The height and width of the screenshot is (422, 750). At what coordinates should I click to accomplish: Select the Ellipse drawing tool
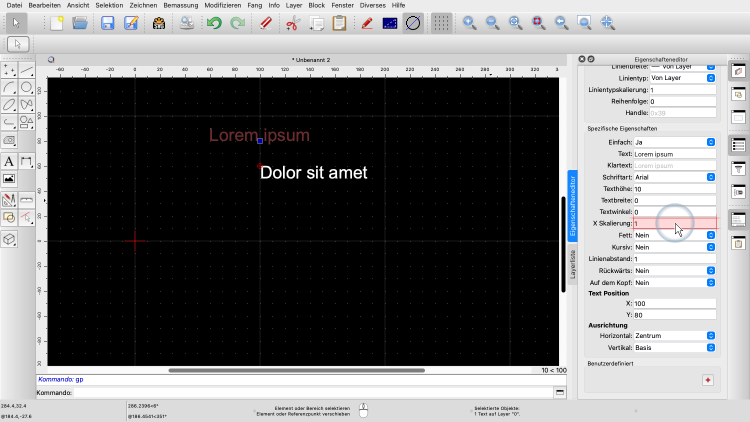9,105
